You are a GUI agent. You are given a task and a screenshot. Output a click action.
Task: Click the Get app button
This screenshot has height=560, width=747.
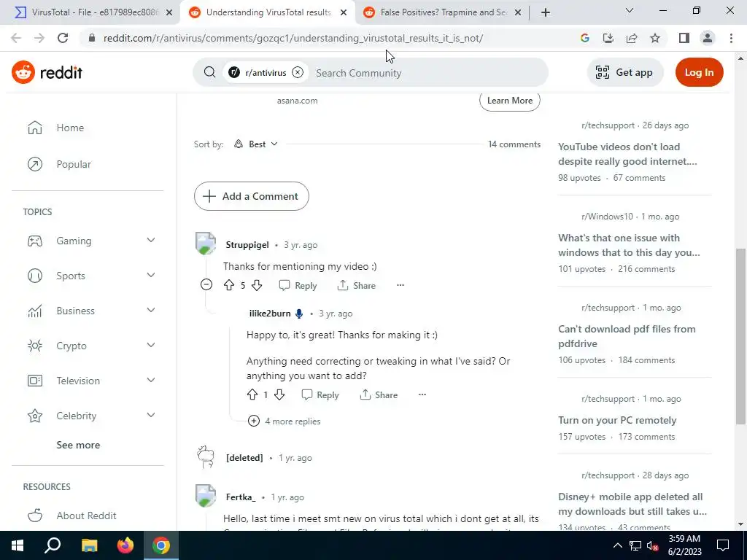[625, 72]
